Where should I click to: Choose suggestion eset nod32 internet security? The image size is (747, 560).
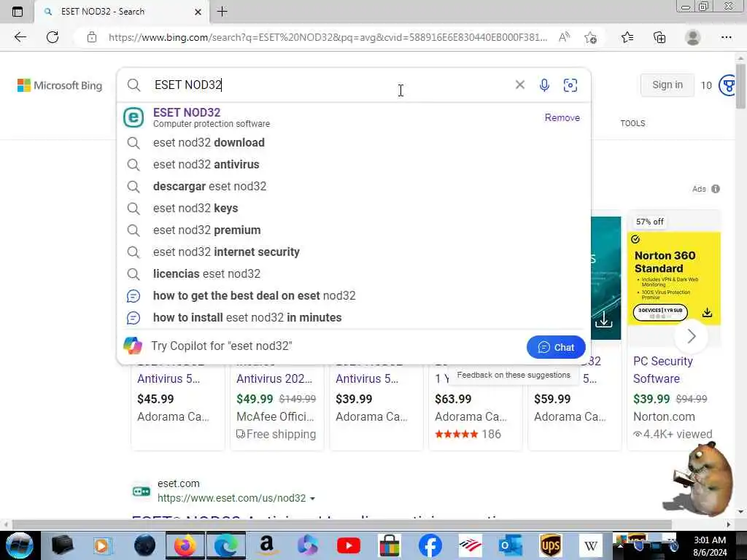[352, 252]
